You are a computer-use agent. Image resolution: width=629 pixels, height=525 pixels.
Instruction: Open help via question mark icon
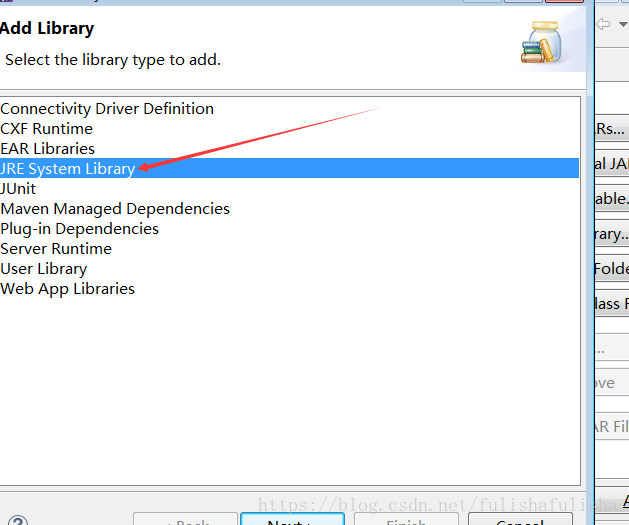(18, 521)
